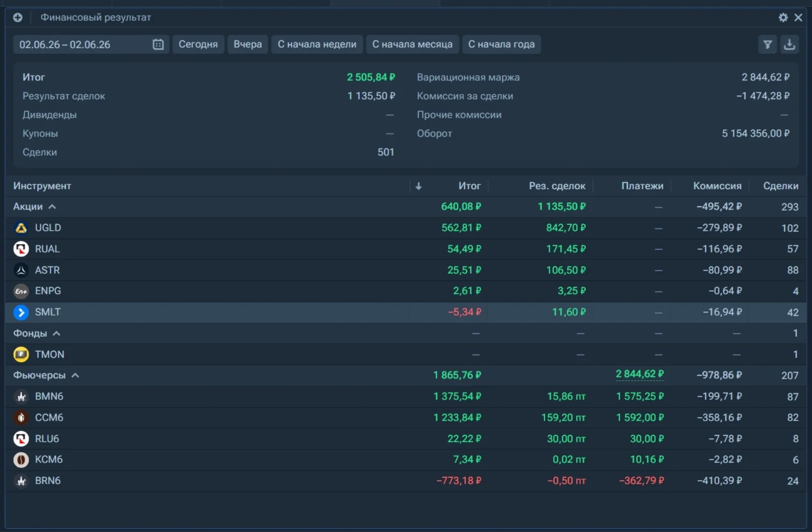This screenshot has width=812, height=532.
Task: Click the KCM6 futures logo
Action: coord(21,460)
